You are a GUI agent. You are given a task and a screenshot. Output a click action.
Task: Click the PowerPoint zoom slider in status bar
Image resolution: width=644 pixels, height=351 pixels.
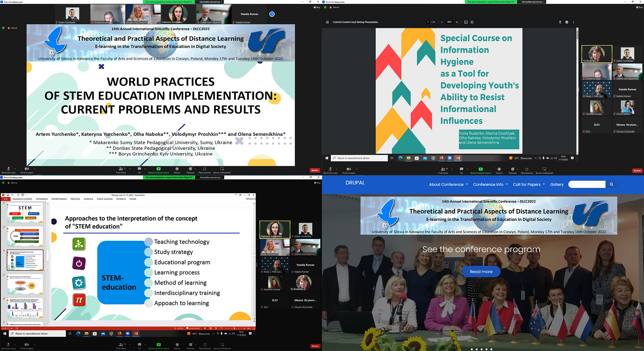pos(235,328)
